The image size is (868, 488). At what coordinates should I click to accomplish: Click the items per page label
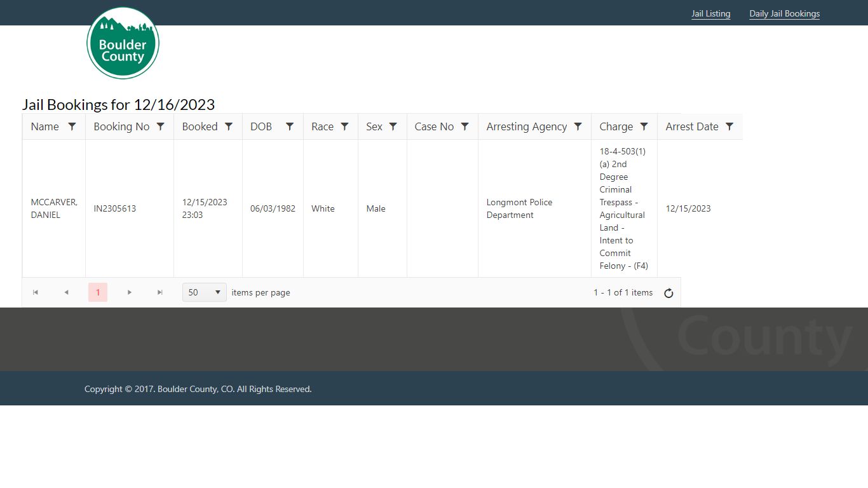tap(261, 292)
